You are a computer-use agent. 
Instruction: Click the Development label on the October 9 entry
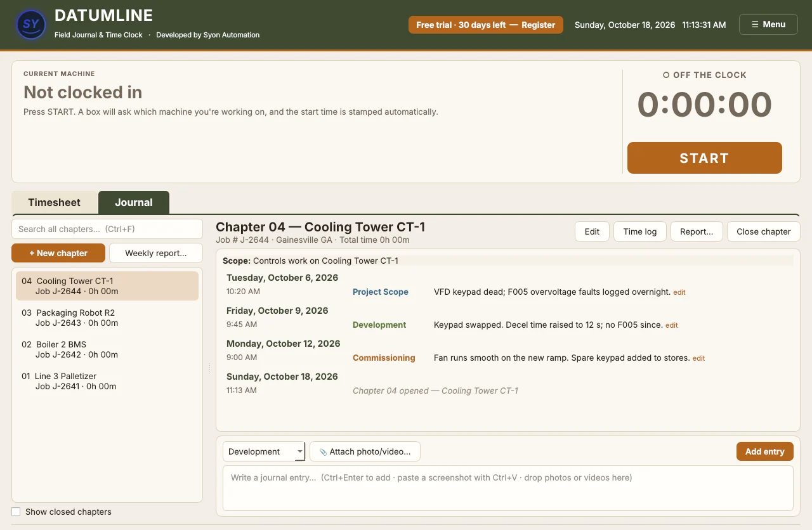coord(379,325)
